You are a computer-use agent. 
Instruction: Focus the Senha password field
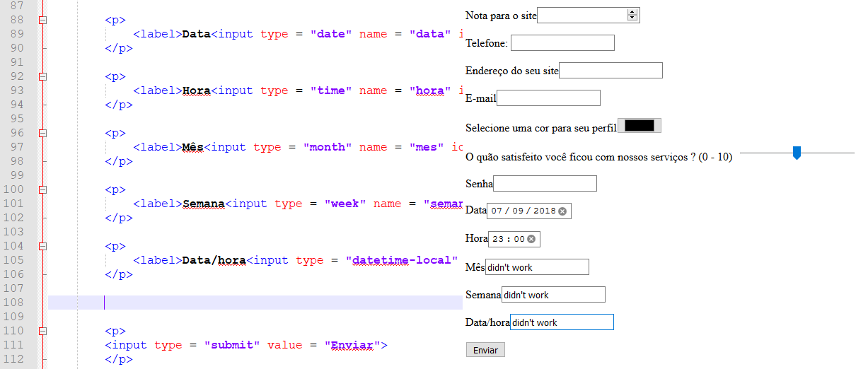[545, 184]
